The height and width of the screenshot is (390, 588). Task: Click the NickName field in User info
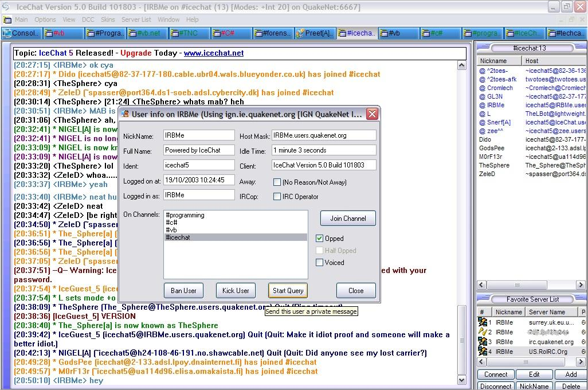tap(199, 135)
